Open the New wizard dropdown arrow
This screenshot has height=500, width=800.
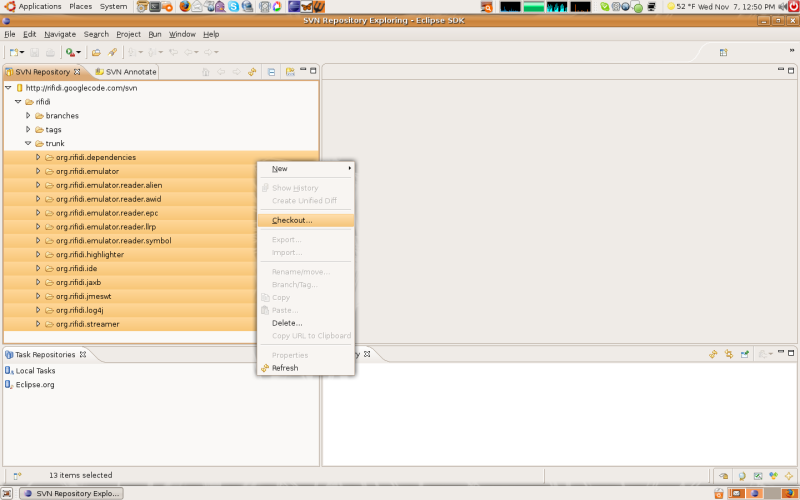(x=22, y=53)
